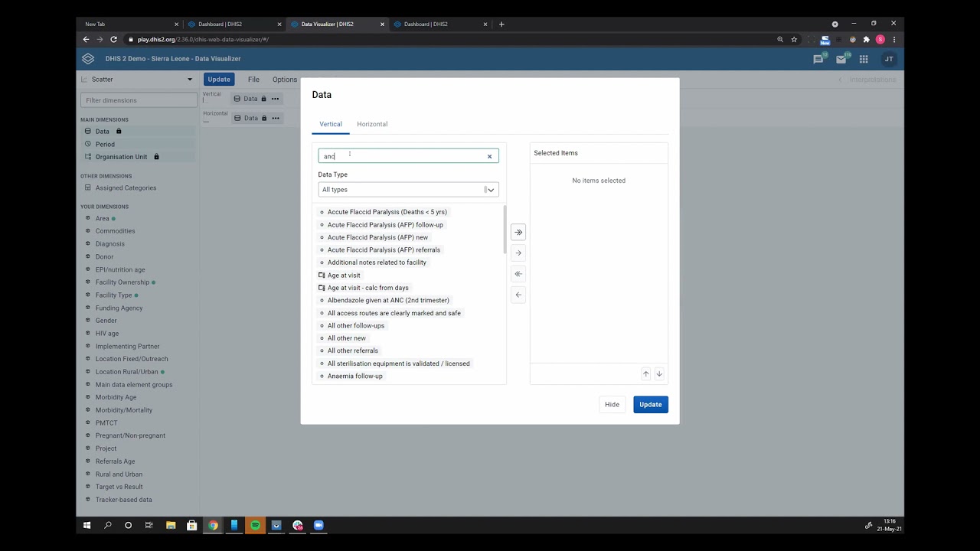Open JT user profile menu
Image resolution: width=980 pixels, height=551 pixels.
(x=889, y=59)
